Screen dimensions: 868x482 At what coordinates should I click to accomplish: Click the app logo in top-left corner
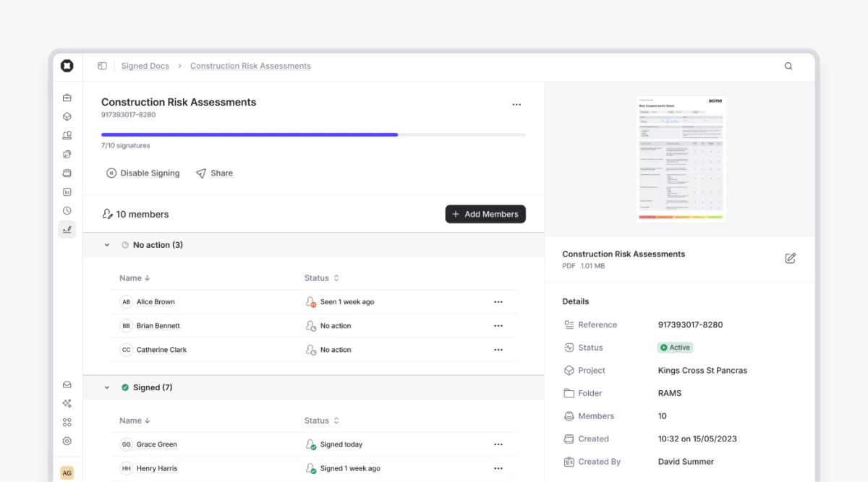coord(67,66)
